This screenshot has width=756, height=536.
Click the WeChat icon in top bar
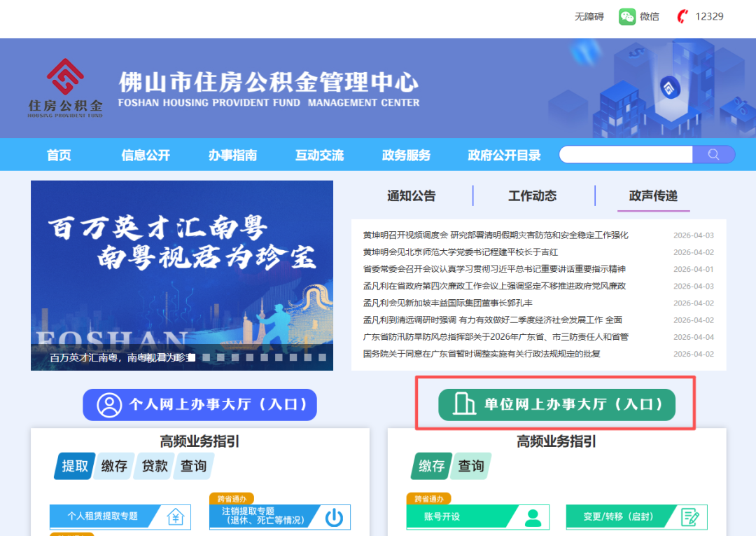pos(626,17)
